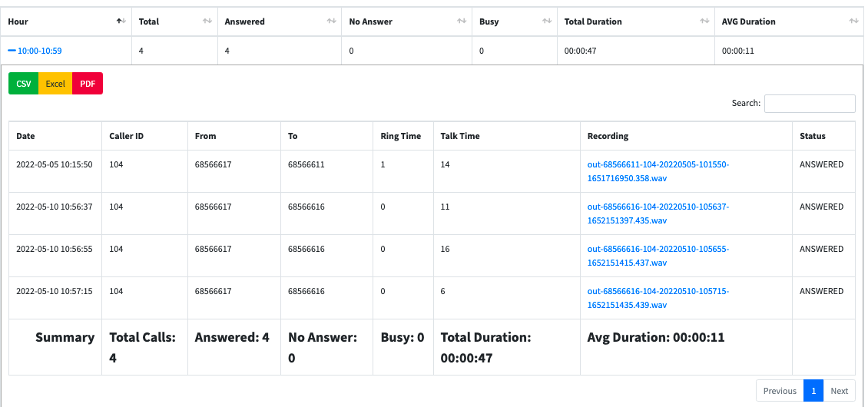Click ANSWERED status of 10:15:50 call

(821, 164)
